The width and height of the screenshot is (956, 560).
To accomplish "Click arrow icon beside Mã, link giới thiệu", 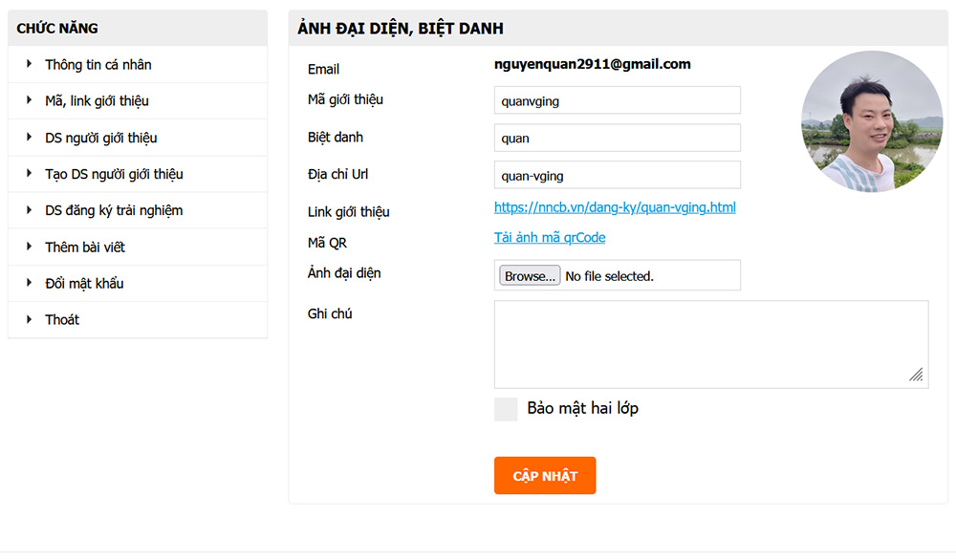I will 30,100.
